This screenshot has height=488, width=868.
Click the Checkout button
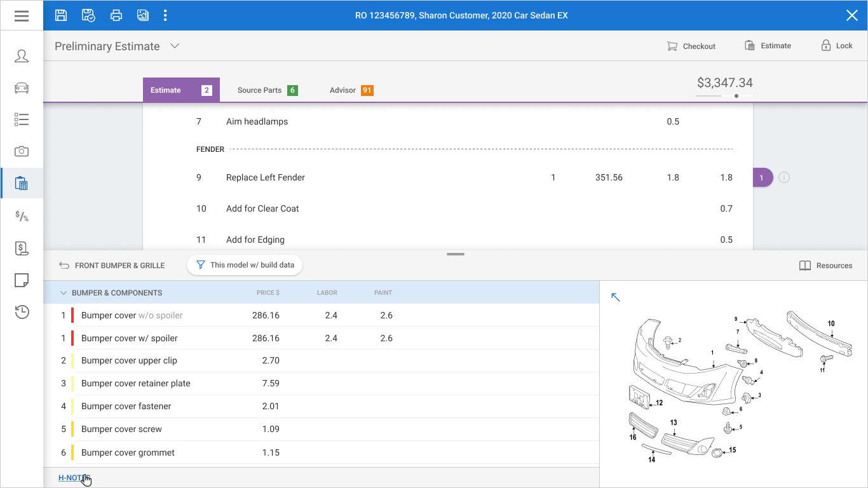tap(691, 46)
